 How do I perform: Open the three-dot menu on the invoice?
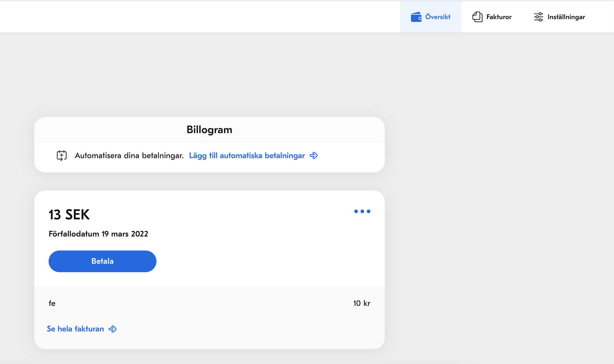point(362,211)
